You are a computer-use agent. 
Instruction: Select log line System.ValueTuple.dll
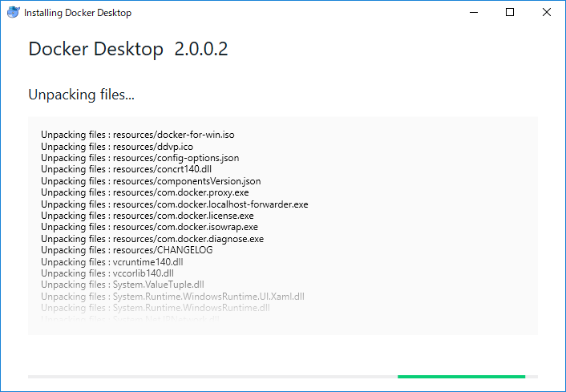(123, 285)
